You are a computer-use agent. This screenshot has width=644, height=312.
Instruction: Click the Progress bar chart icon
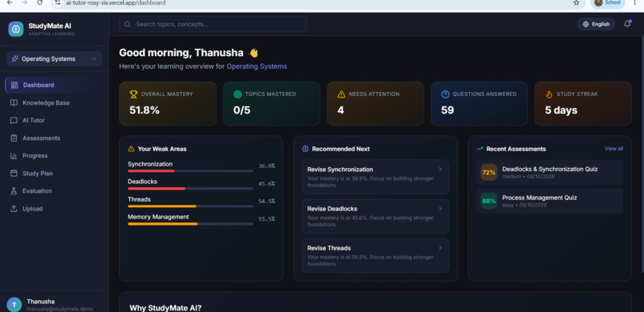click(14, 156)
